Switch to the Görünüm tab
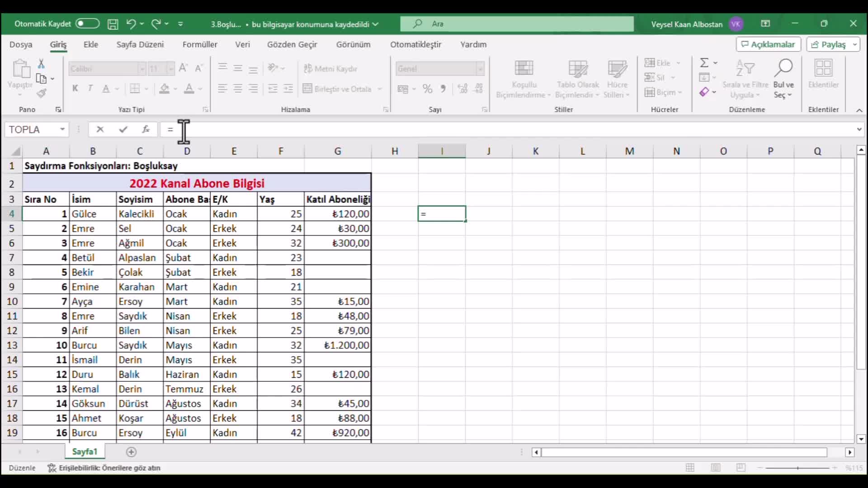 pos(353,44)
